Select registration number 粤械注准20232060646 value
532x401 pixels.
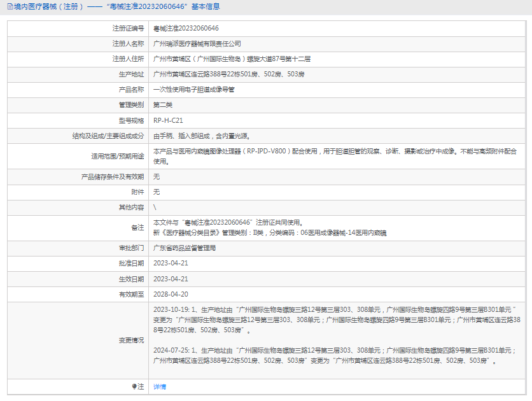[x=186, y=29]
